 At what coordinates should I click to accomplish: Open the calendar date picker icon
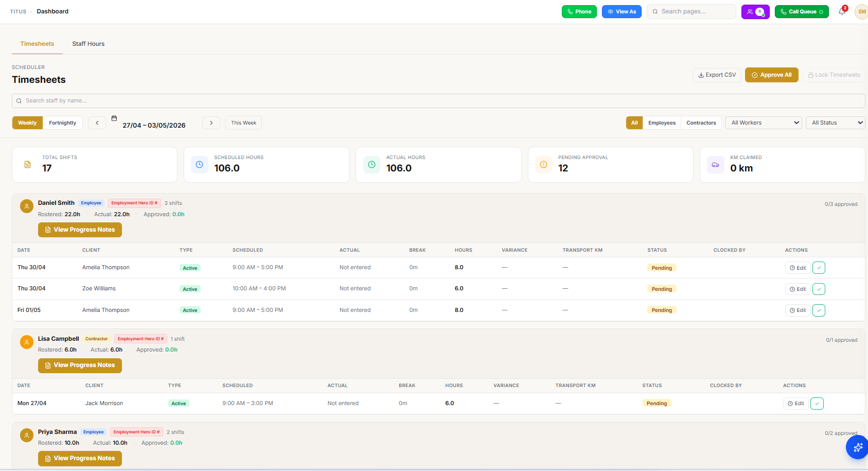[x=114, y=118]
